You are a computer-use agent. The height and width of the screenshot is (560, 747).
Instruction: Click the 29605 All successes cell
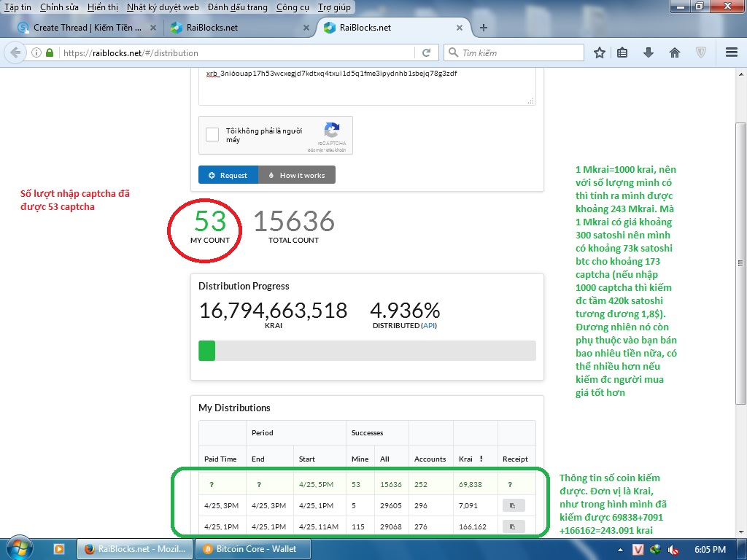tap(391, 506)
